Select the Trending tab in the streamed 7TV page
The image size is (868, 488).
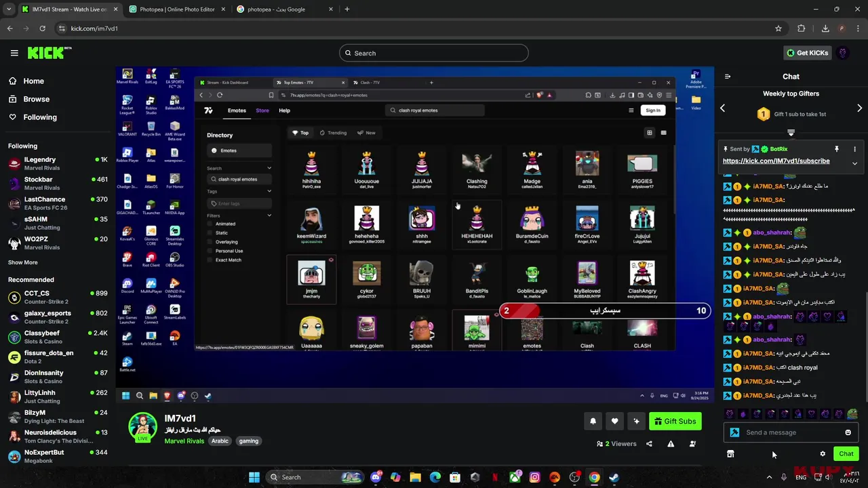click(333, 133)
